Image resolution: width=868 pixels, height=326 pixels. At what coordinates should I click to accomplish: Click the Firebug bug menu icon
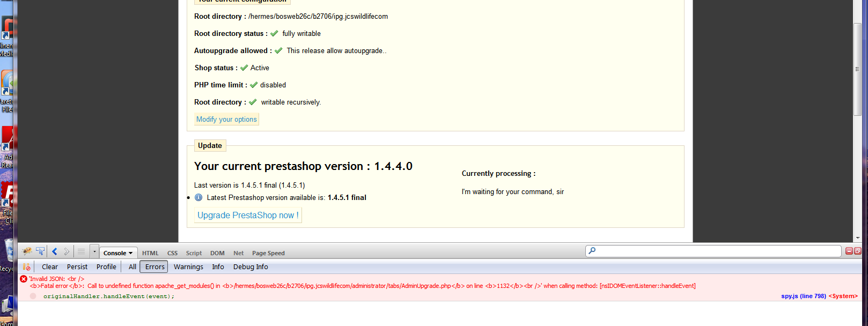26,251
